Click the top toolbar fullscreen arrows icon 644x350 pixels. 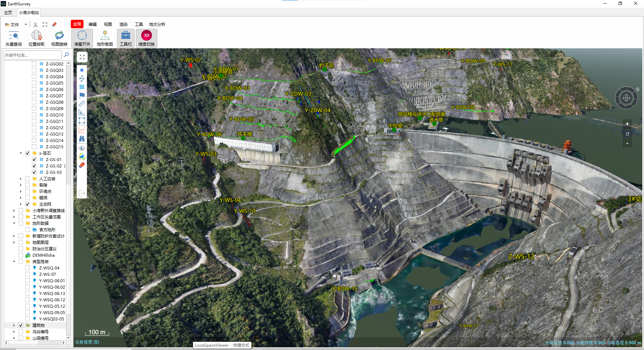pyautogui.click(x=45, y=24)
